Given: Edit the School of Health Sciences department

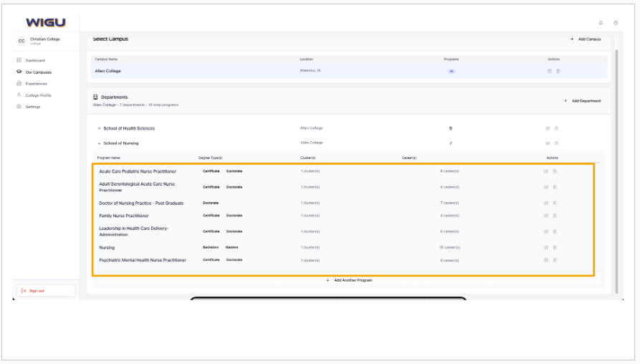Looking at the screenshot, I should coord(548,128).
